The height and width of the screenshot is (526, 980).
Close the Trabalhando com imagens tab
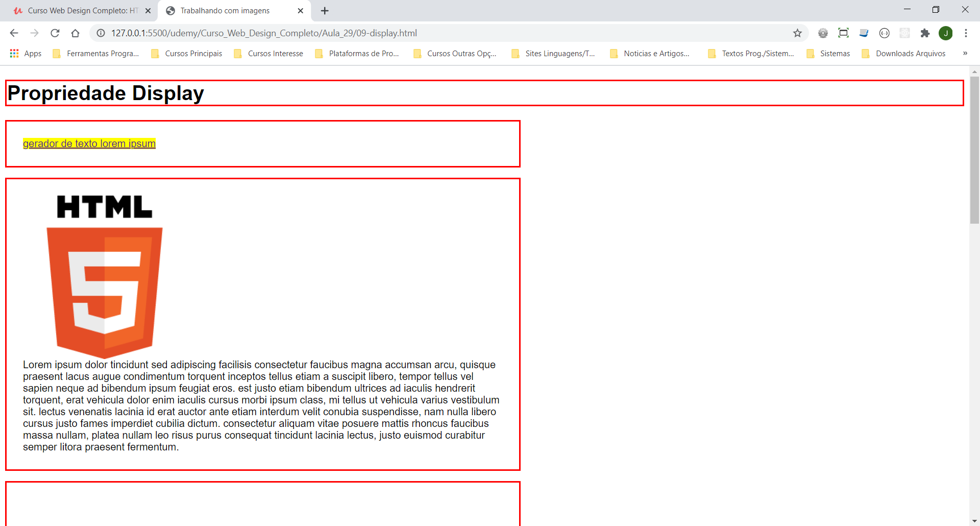(300, 11)
